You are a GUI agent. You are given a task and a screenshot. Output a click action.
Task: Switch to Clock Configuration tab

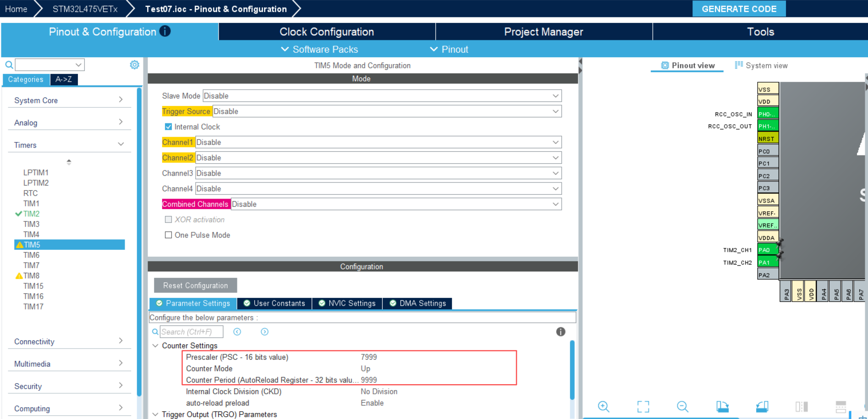327,32
